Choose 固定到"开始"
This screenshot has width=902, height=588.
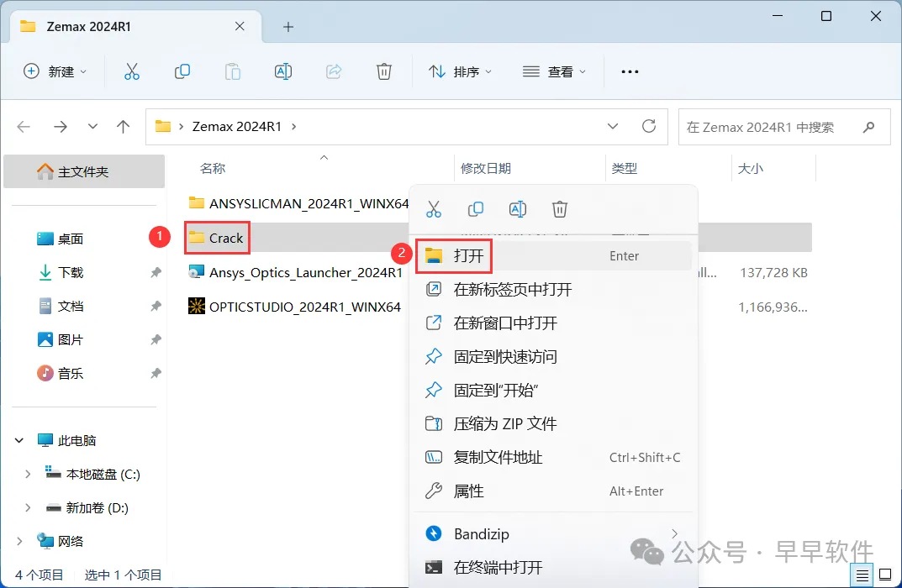click(553, 391)
